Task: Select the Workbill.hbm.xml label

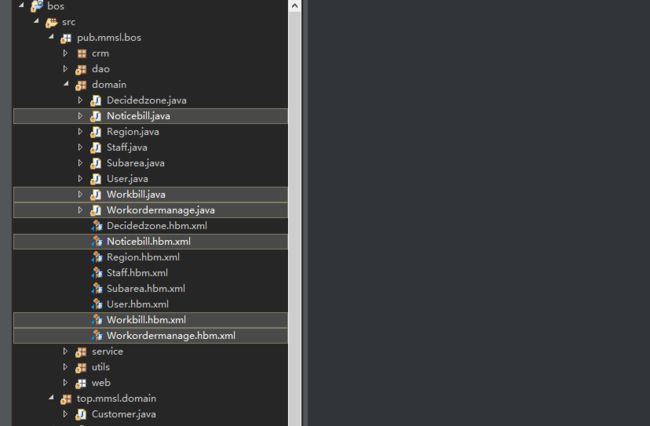Action: click(x=146, y=320)
